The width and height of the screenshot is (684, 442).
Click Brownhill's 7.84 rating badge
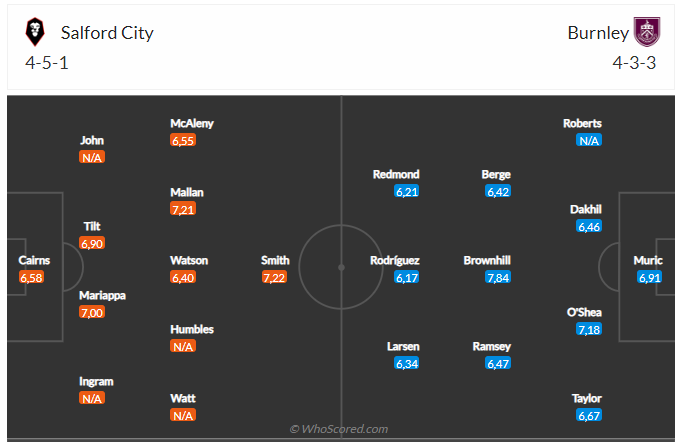click(x=497, y=277)
